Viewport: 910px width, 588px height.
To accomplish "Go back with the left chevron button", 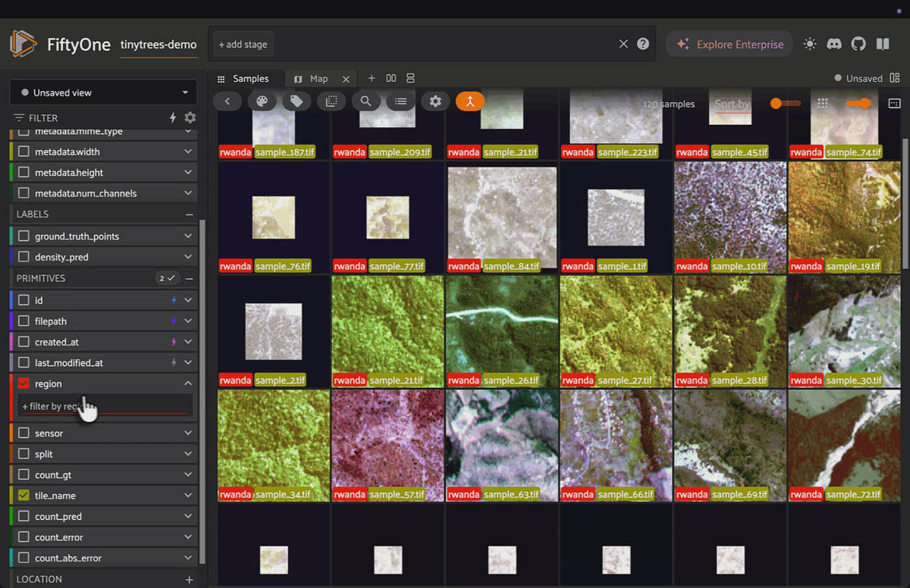I will [227, 102].
